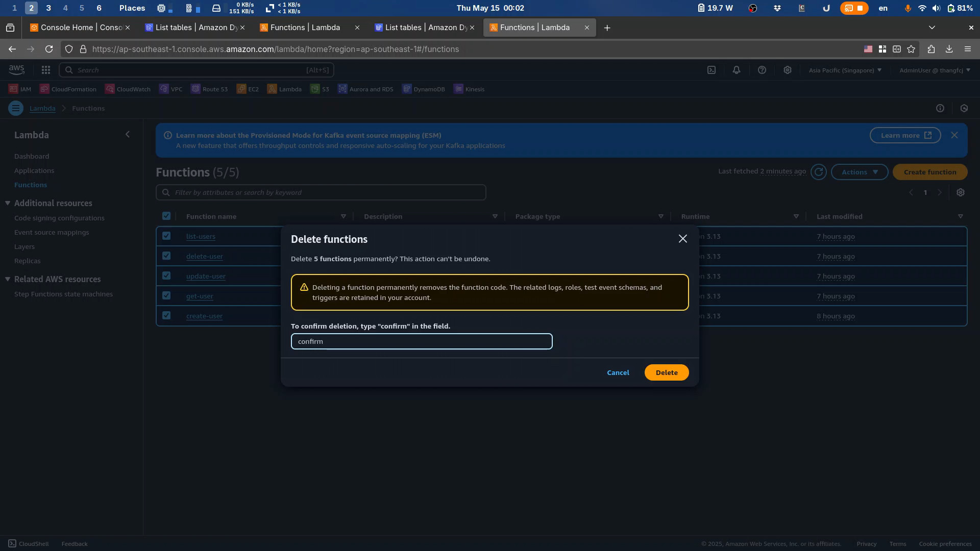Click Learn more in the banner
The height and width of the screenshot is (551, 980).
[905, 135]
